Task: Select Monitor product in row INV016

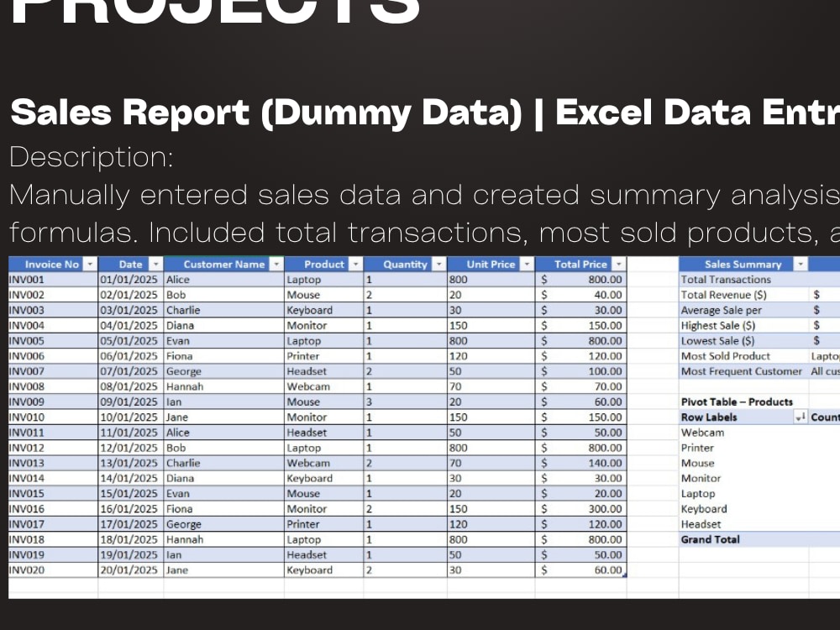Action: coord(324,509)
